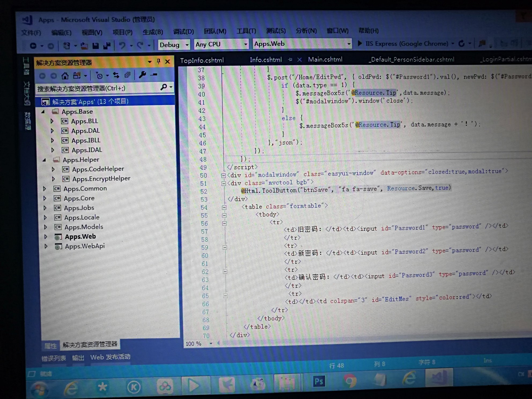Viewport: 532px width, 399px height.
Task: Open the IIS Express browser dropdown arrow
Action: (453, 43)
